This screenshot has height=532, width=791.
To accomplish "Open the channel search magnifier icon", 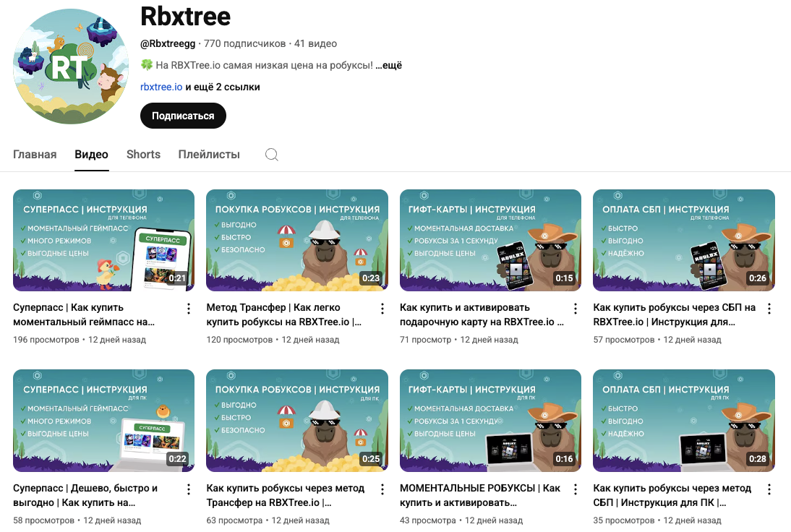I will click(271, 154).
